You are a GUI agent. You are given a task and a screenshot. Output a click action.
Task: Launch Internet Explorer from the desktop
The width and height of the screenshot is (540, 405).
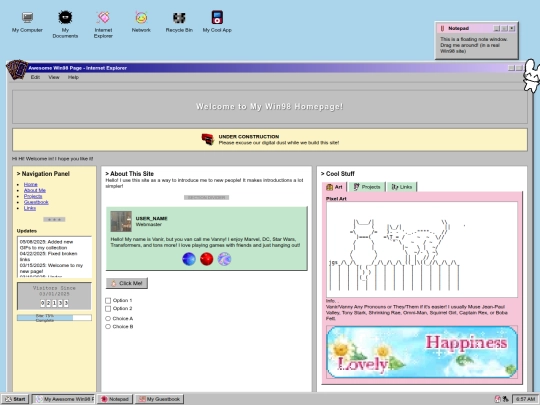[x=103, y=24]
